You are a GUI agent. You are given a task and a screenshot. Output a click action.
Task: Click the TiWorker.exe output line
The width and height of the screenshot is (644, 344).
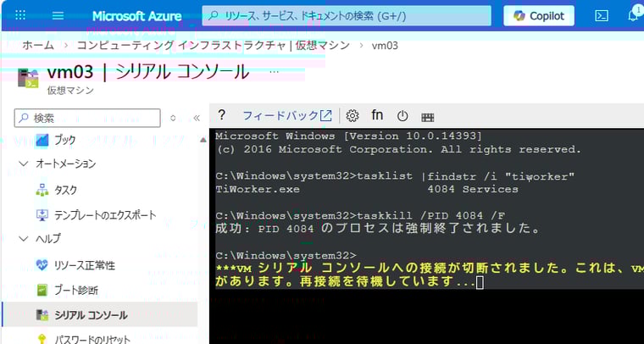(367, 189)
